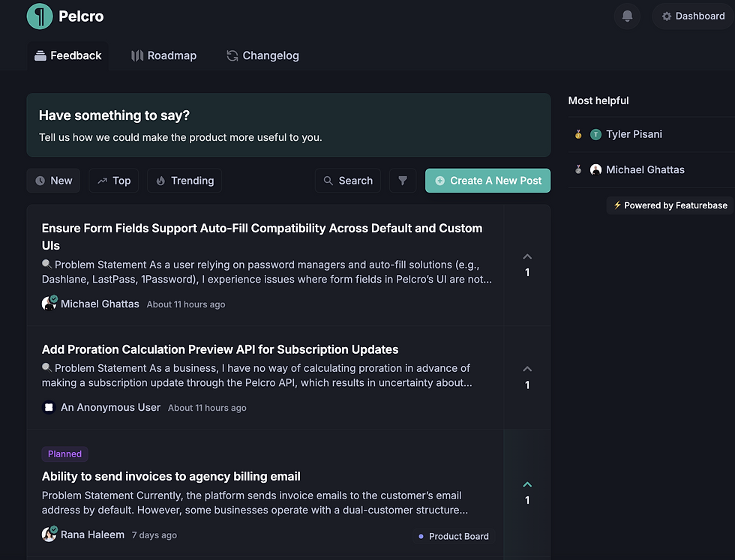735x560 pixels.
Task: Click the gold medal beside Tyler Pisani
Action: (578, 134)
